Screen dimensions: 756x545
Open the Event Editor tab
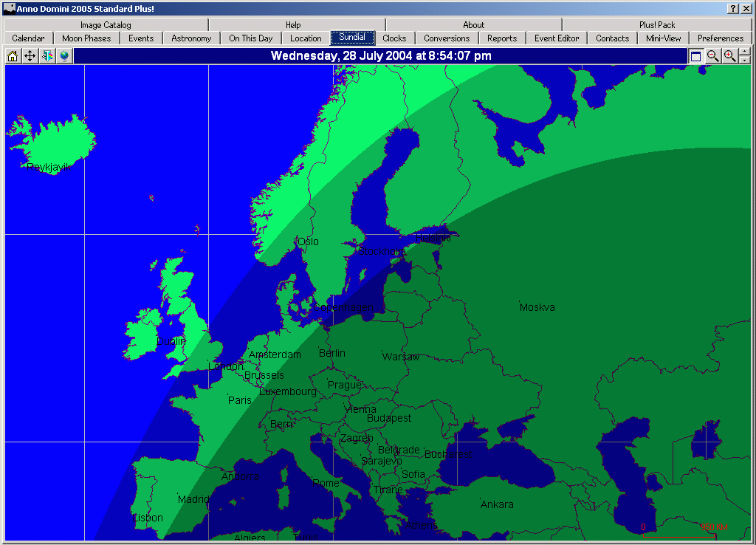click(x=557, y=38)
